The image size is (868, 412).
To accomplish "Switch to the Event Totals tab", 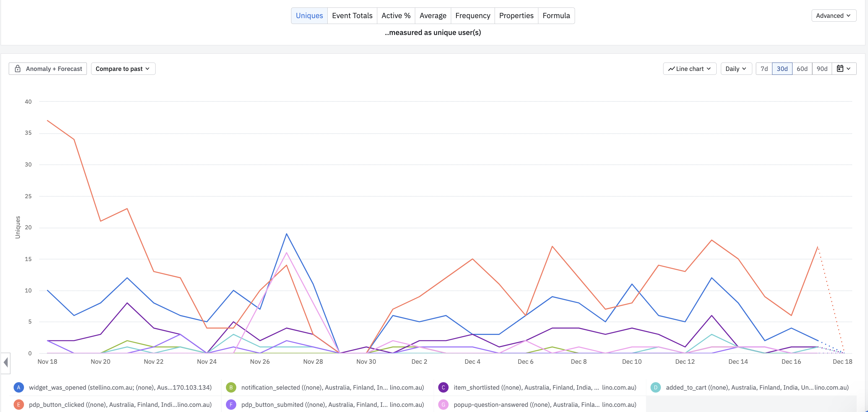I will click(352, 16).
